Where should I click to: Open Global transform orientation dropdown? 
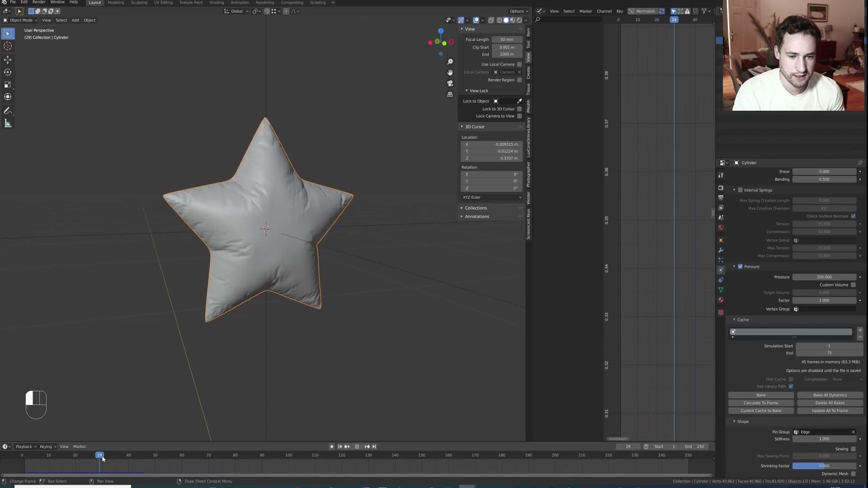pos(236,11)
